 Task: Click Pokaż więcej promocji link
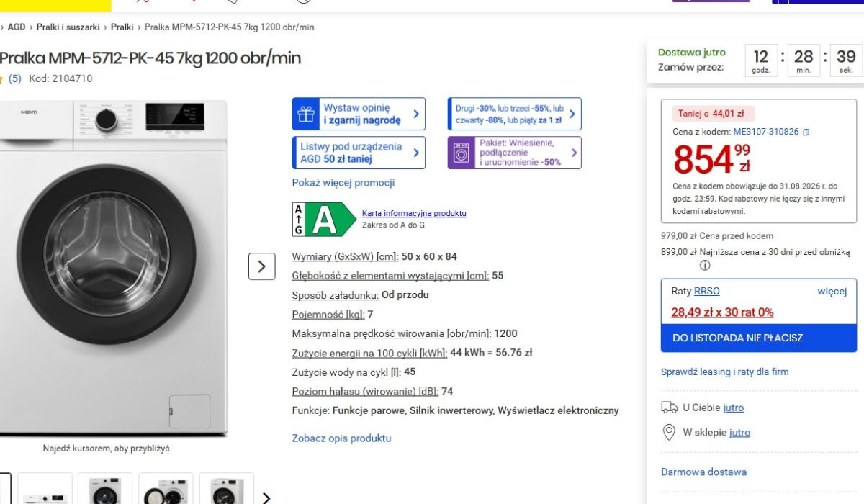[x=343, y=183]
